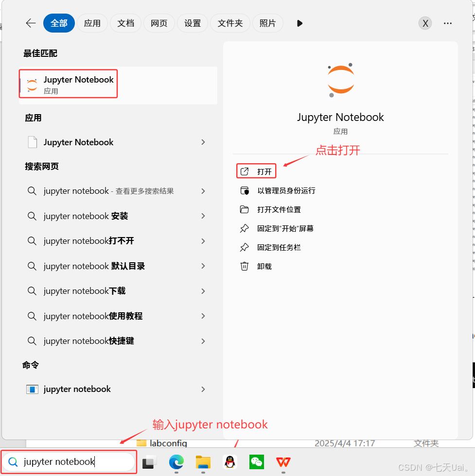Select the Jupyter Notebook best match result
Image resolution: width=475 pixels, height=476 pixels.
pyautogui.click(x=118, y=85)
